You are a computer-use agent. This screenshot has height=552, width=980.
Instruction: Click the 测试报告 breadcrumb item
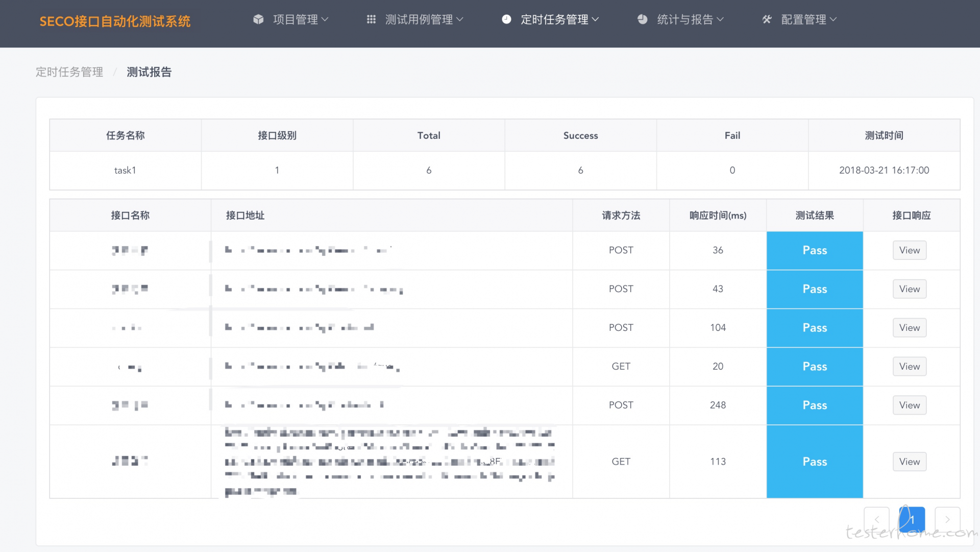pos(149,72)
